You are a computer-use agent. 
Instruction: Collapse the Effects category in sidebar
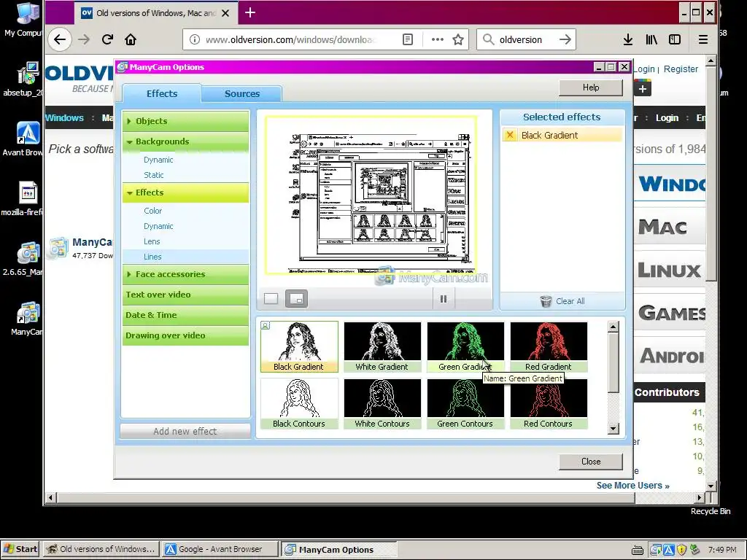186,192
